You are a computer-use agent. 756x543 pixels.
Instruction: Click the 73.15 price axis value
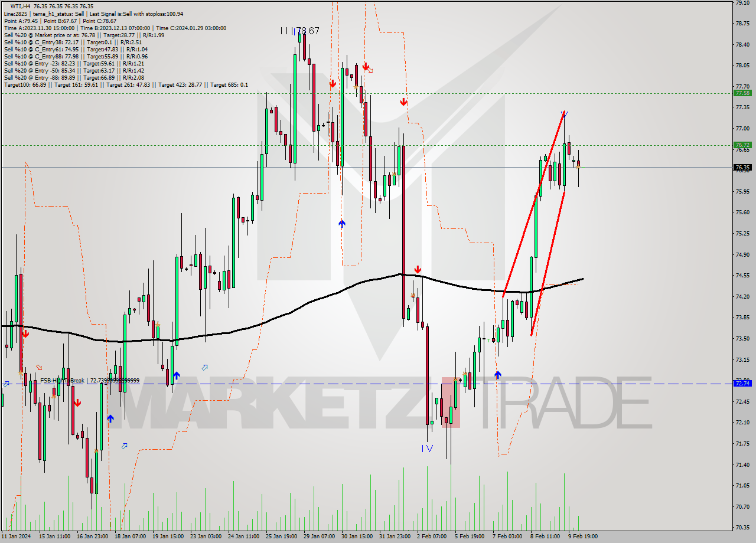[x=742, y=359]
